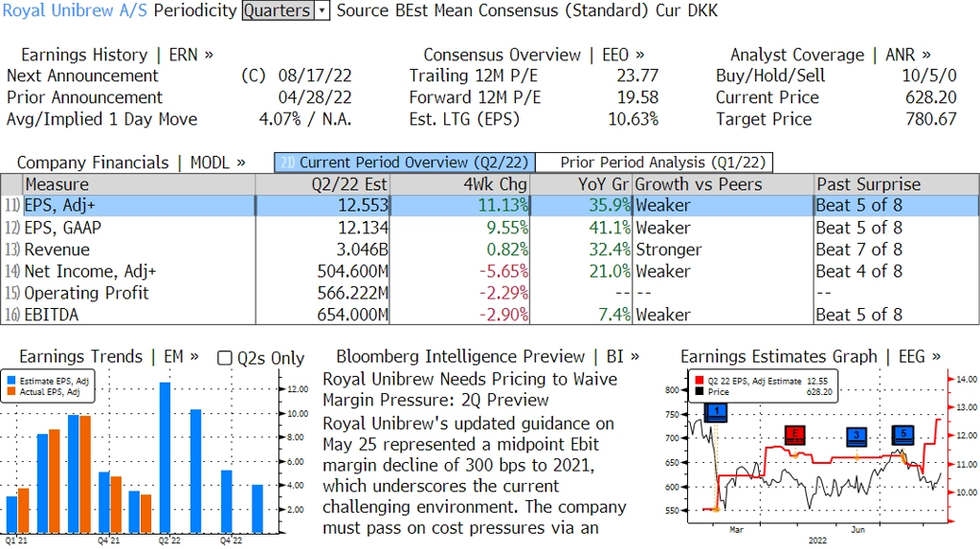The height and width of the screenshot is (549, 980).
Task: Select the EPS, GAAP row
Action: pyautogui.click(x=490, y=228)
